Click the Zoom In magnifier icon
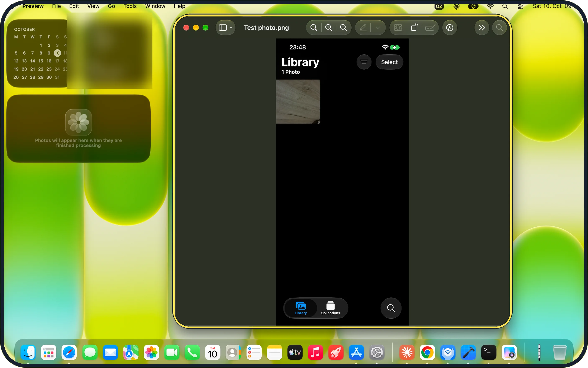588x368 pixels. tap(343, 28)
